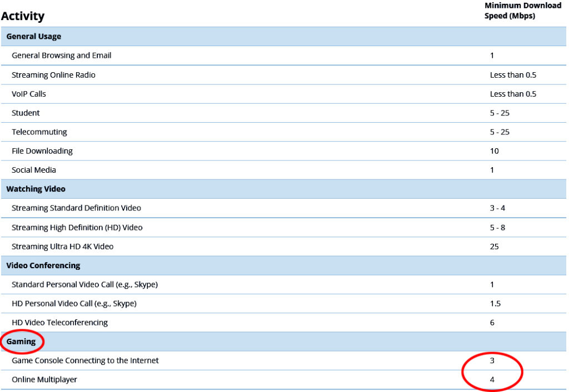Image resolution: width=569 pixels, height=392 pixels.
Task: Click the Activity column heading
Action: click(23, 16)
